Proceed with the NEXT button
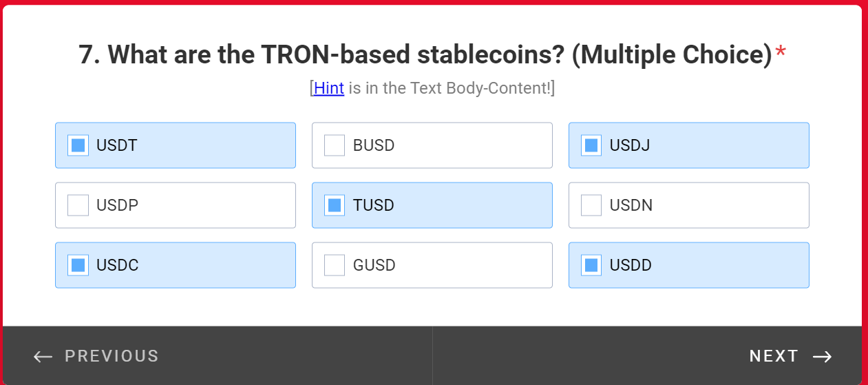Viewport: 868px width, 385px height. pos(774,356)
